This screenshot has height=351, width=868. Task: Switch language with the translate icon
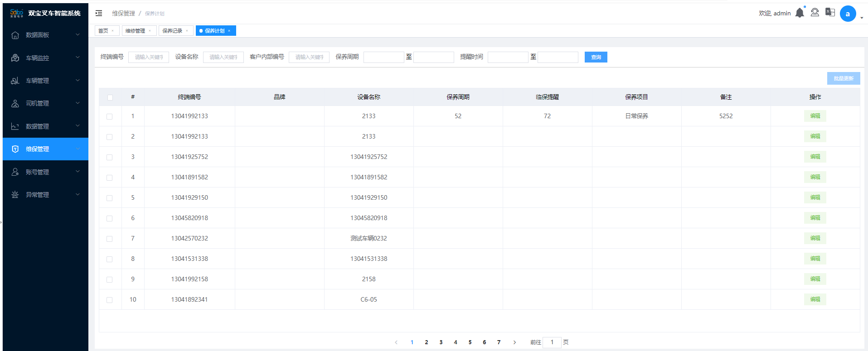click(x=830, y=12)
